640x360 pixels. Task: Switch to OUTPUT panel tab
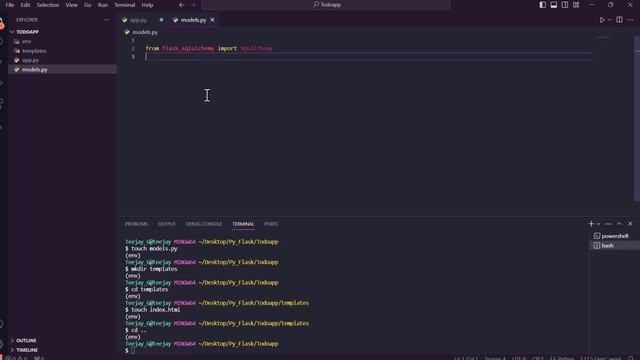tap(167, 224)
